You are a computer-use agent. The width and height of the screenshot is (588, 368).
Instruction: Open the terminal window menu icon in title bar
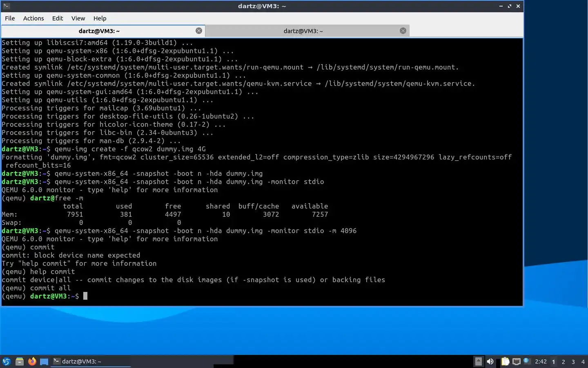pyautogui.click(x=6, y=6)
